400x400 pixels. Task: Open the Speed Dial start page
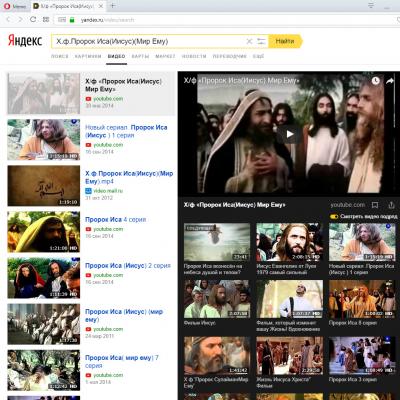[46, 20]
